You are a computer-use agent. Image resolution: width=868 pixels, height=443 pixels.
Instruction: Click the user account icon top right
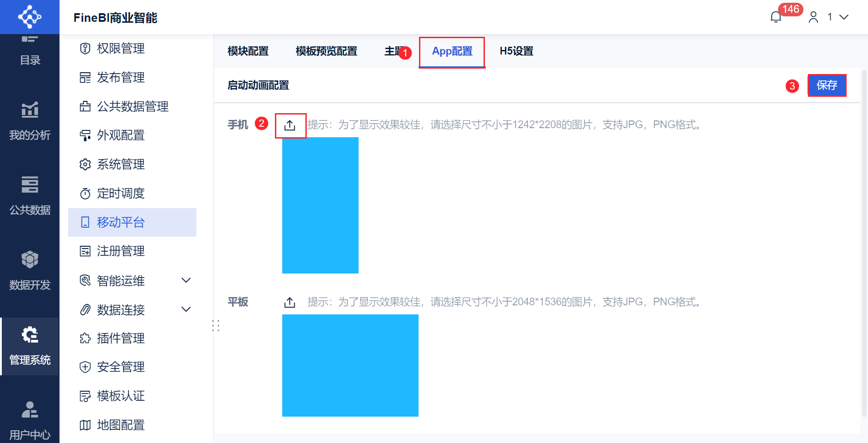pyautogui.click(x=813, y=17)
